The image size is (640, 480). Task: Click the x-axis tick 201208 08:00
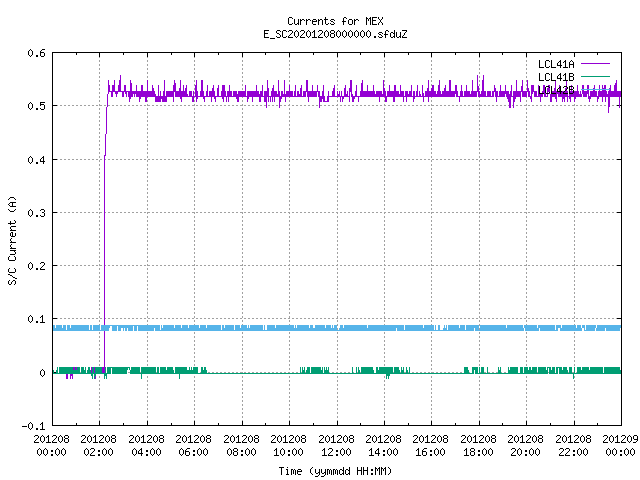[x=241, y=446]
